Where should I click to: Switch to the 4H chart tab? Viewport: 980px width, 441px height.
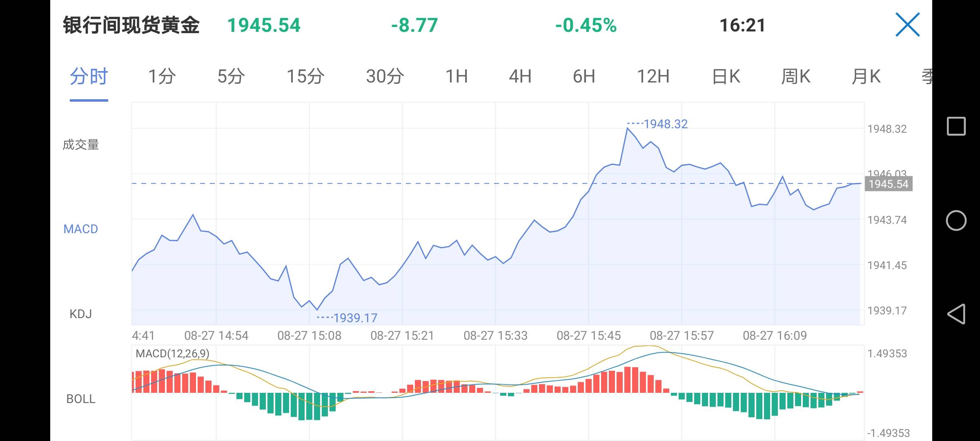pyautogui.click(x=520, y=76)
